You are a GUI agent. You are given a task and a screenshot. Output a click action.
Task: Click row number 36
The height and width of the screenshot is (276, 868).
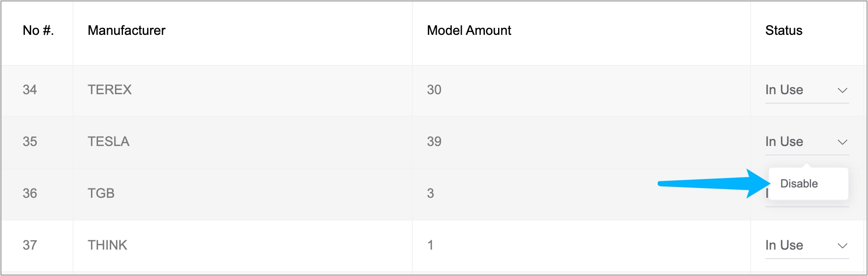30,194
